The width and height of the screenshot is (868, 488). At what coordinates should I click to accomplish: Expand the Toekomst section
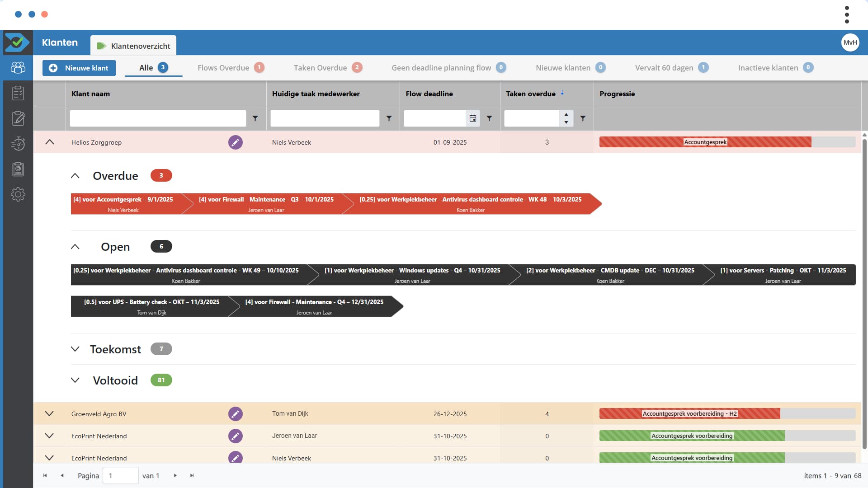75,349
